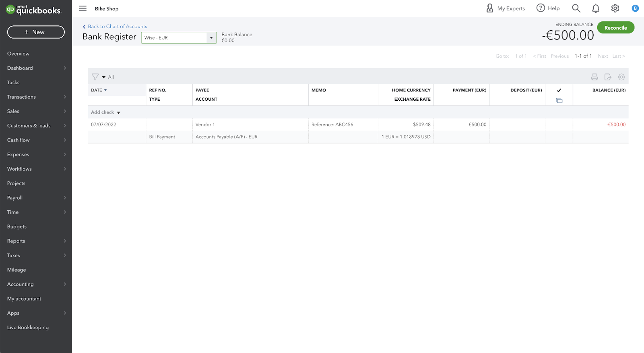Open Live Bookkeeping in sidebar
The image size is (644, 353).
[x=28, y=328]
